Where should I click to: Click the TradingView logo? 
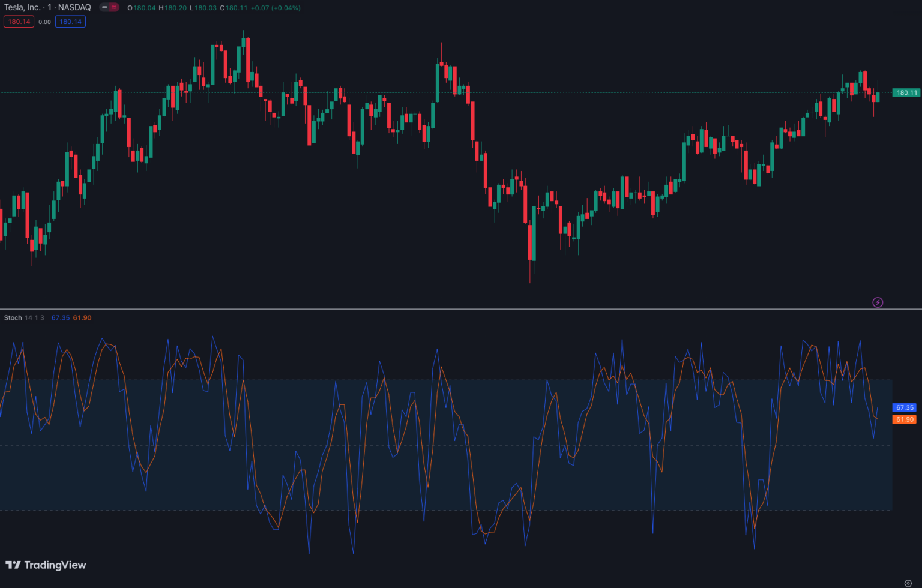tap(45, 565)
